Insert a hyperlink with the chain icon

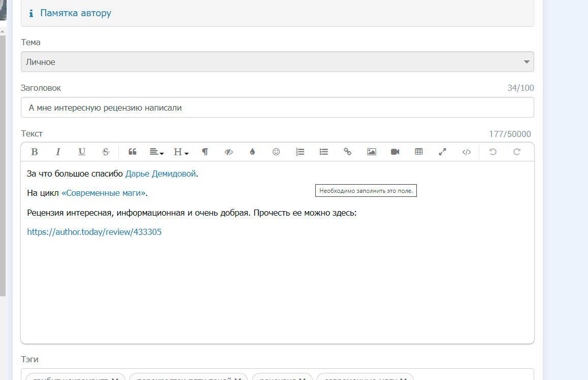pyautogui.click(x=347, y=152)
